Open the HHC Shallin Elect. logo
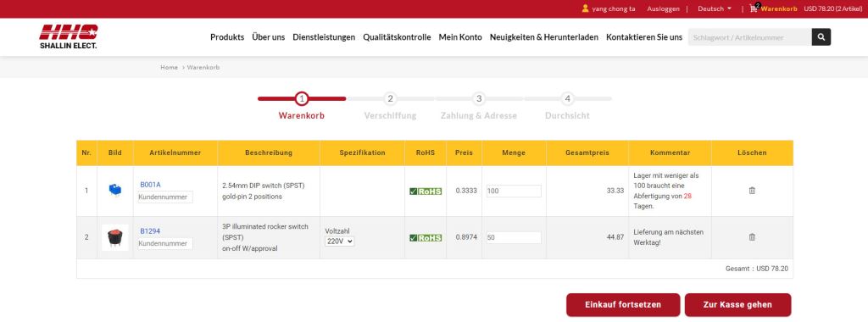 pyautogui.click(x=69, y=36)
